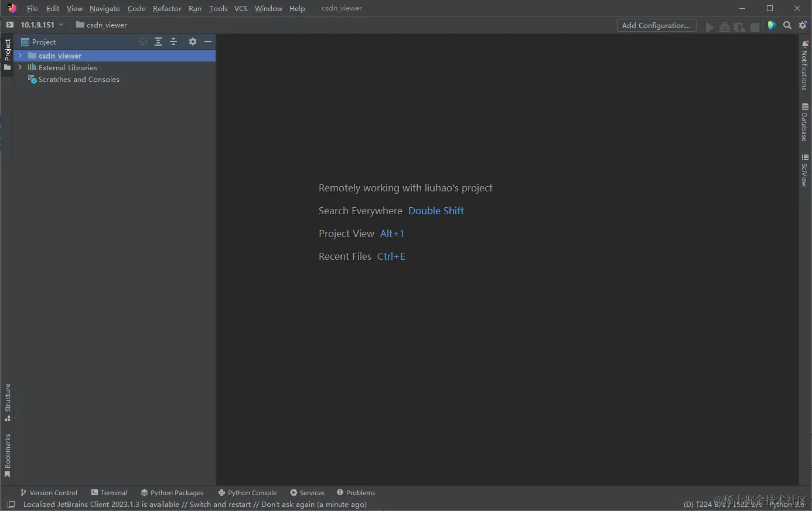The height and width of the screenshot is (511, 812).
Task: Expand the External Libraries arrow
Action: coord(20,67)
